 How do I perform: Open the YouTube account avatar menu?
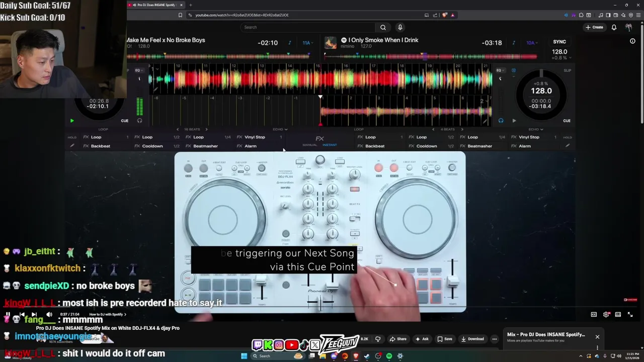628,27
